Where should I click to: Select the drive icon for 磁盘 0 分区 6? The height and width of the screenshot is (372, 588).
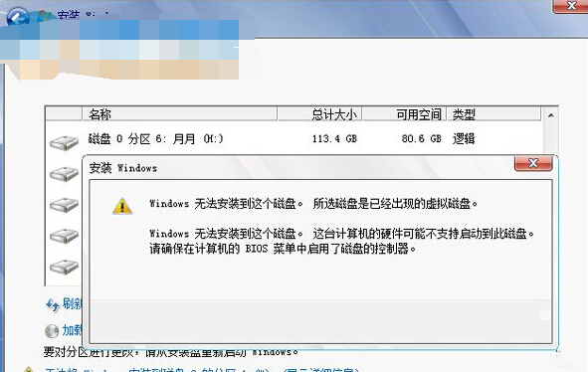64,142
